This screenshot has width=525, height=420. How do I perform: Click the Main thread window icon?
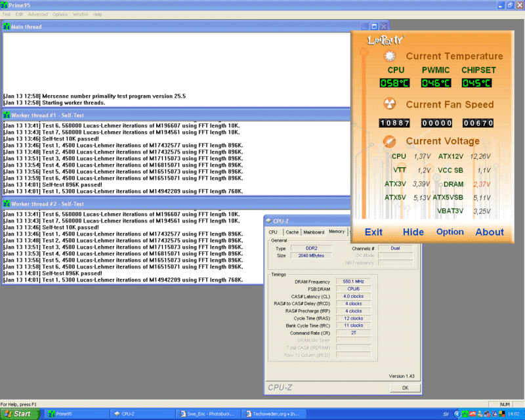(x=7, y=27)
